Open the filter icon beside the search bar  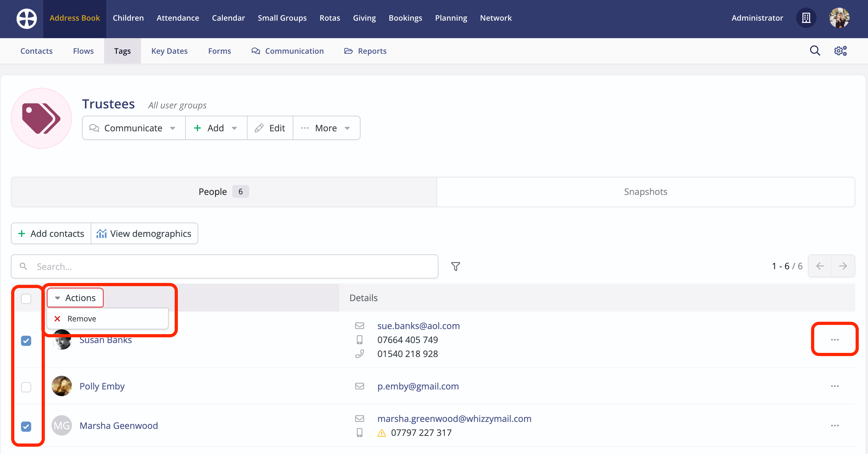[456, 266]
